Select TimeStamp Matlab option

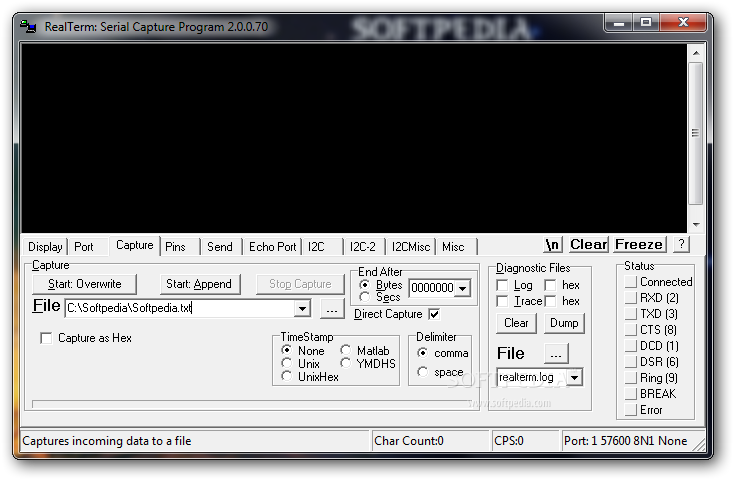[x=345, y=350]
